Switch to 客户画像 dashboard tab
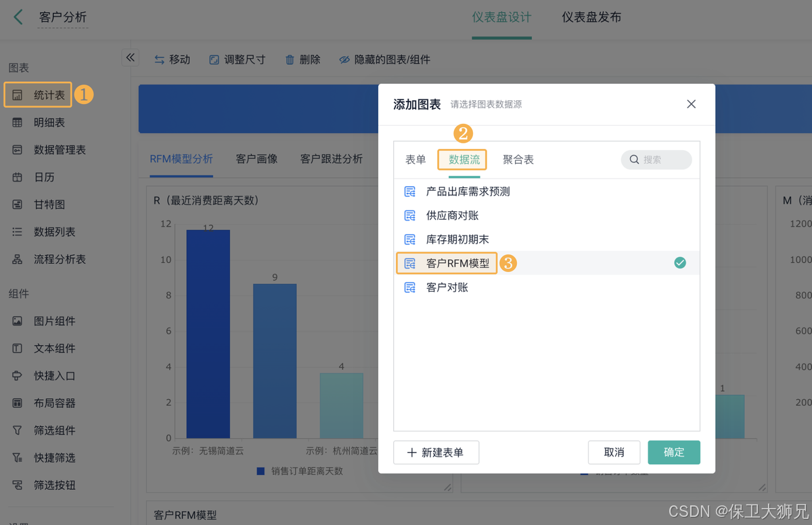Viewport: 812px width, 525px height. [256, 159]
